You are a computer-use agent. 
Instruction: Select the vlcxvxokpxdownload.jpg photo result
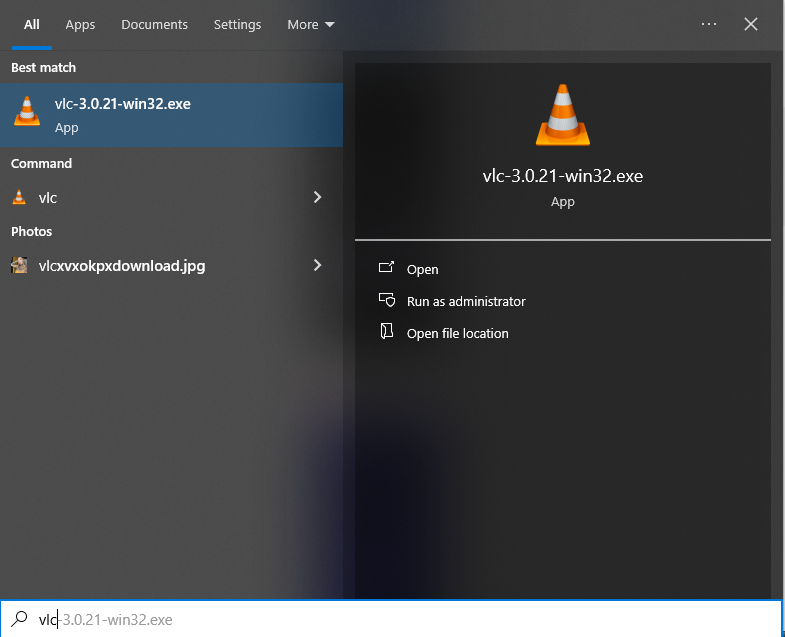click(171, 265)
